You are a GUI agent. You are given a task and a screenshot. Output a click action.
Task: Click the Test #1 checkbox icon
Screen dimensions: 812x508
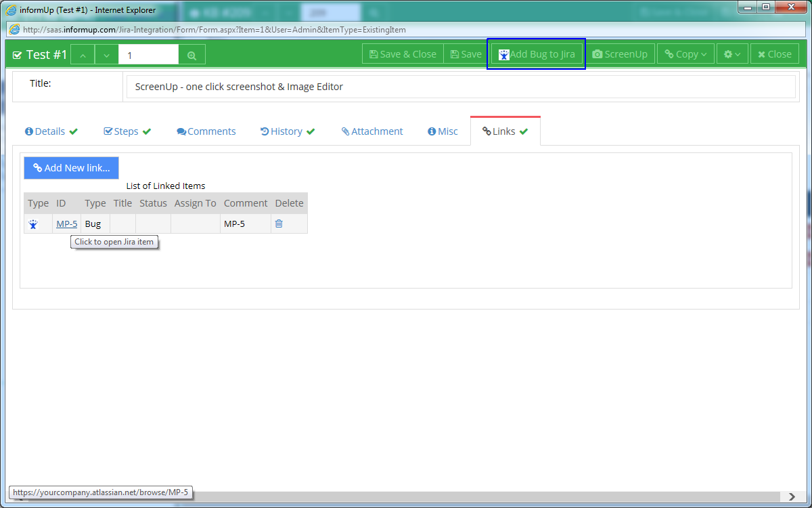click(x=18, y=55)
